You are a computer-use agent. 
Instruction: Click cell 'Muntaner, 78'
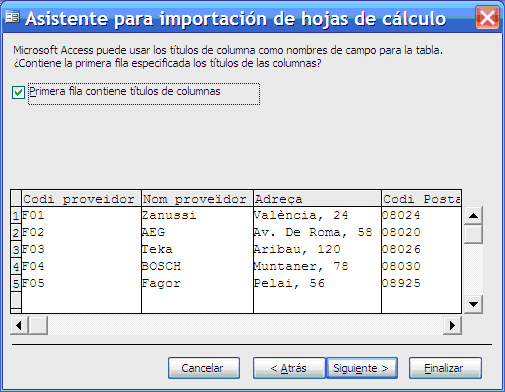pos(317,266)
